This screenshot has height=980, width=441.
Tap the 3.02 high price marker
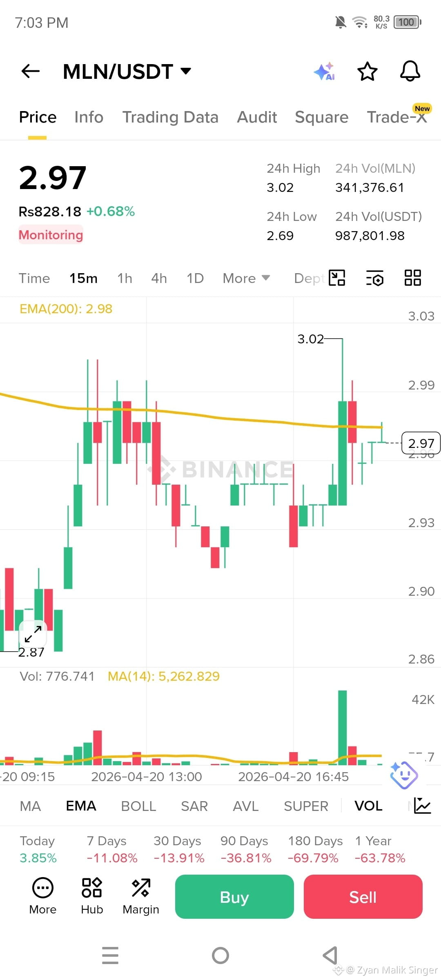tap(310, 339)
